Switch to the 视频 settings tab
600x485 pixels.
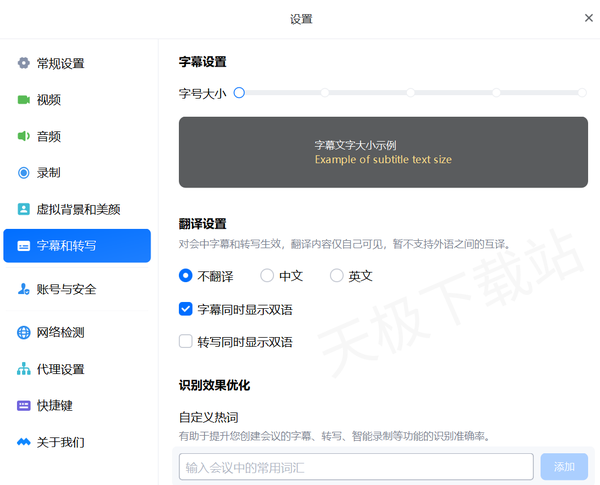coord(77,100)
